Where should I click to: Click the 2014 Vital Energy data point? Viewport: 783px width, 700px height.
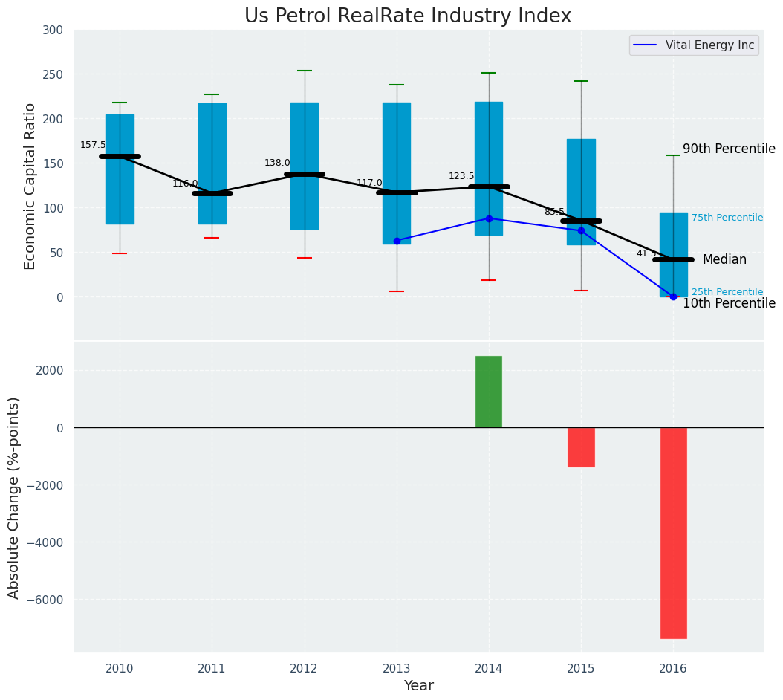tap(489, 218)
